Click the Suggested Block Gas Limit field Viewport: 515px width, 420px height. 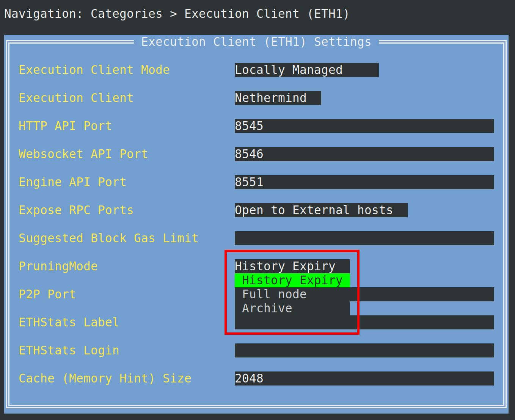[364, 238]
